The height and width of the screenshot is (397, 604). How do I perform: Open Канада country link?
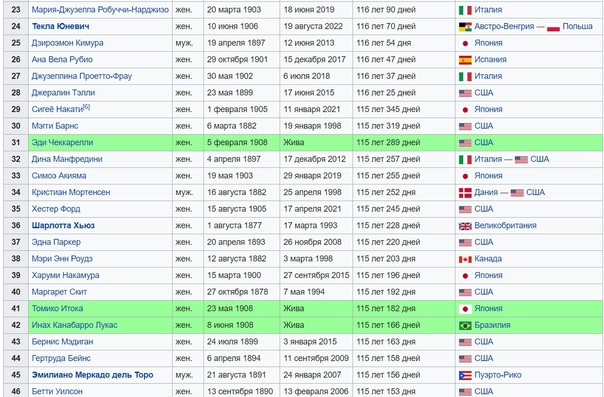(x=488, y=258)
